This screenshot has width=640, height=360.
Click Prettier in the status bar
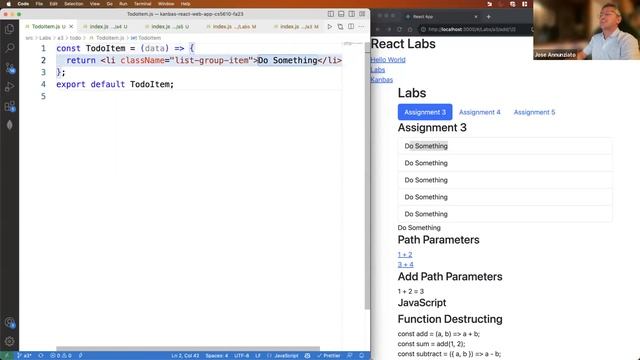[x=329, y=356]
